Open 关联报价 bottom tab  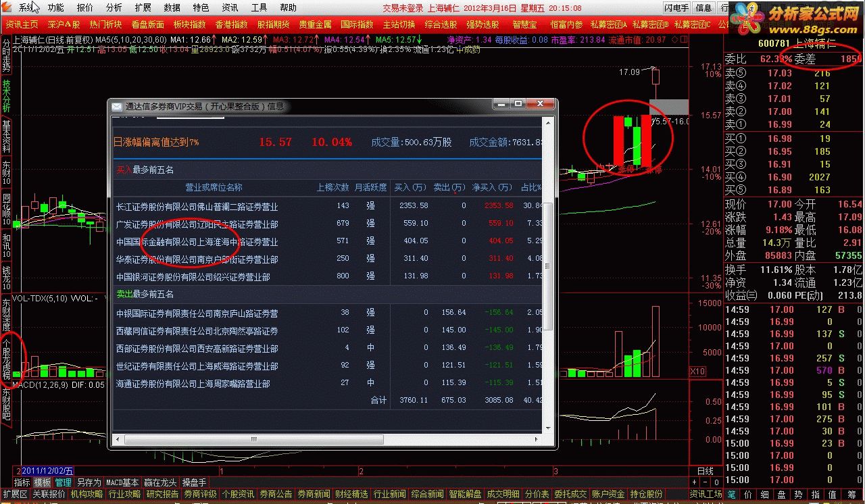click(x=49, y=495)
